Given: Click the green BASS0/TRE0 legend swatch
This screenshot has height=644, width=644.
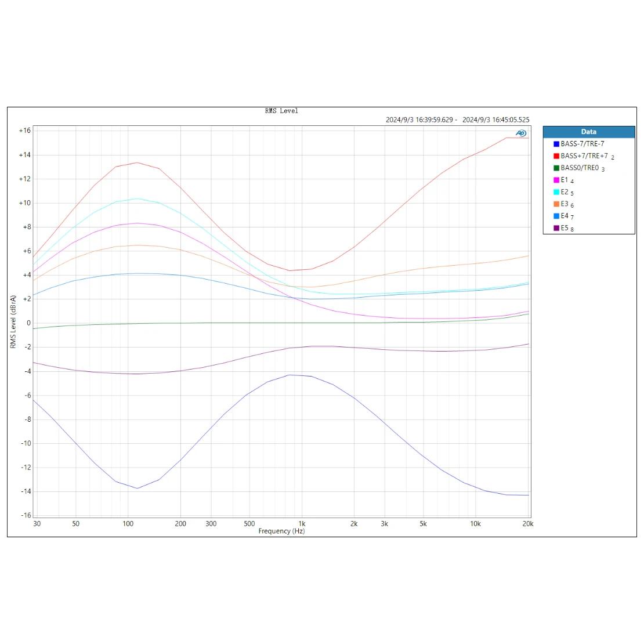Looking at the screenshot, I should click(x=556, y=168).
